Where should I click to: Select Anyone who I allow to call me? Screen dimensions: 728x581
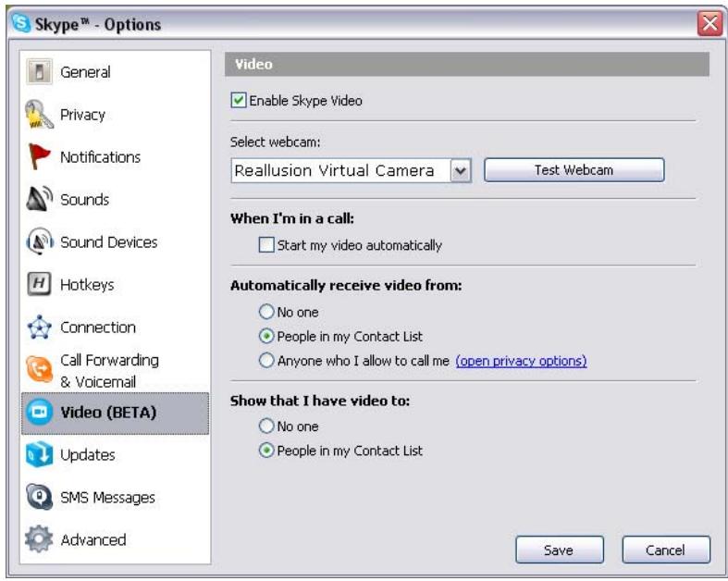266,361
